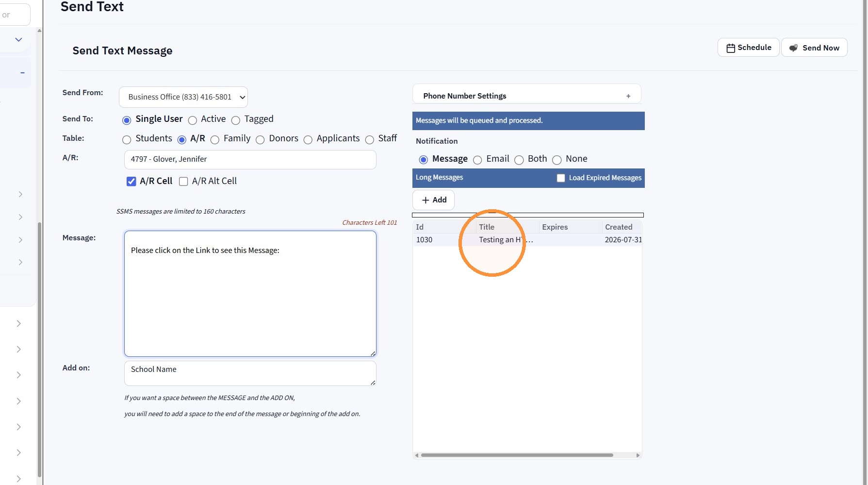Click the Expires column header
This screenshot has height=485, width=868.
click(570, 227)
